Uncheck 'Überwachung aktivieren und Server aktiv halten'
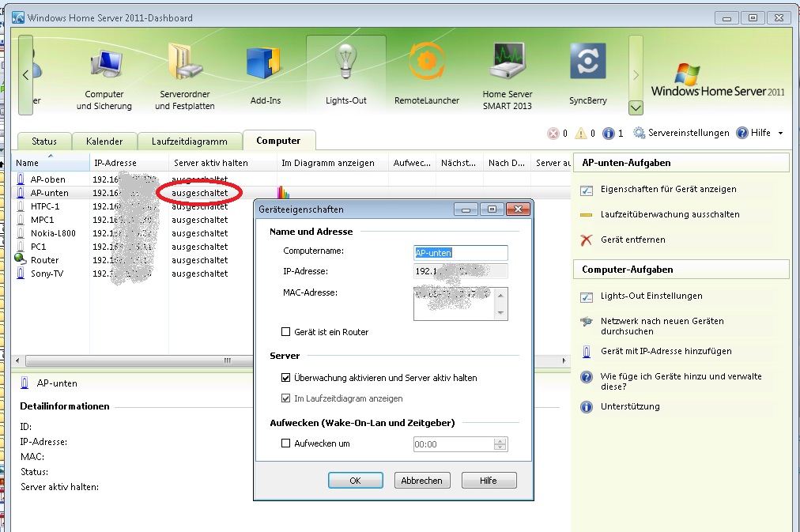 285,378
